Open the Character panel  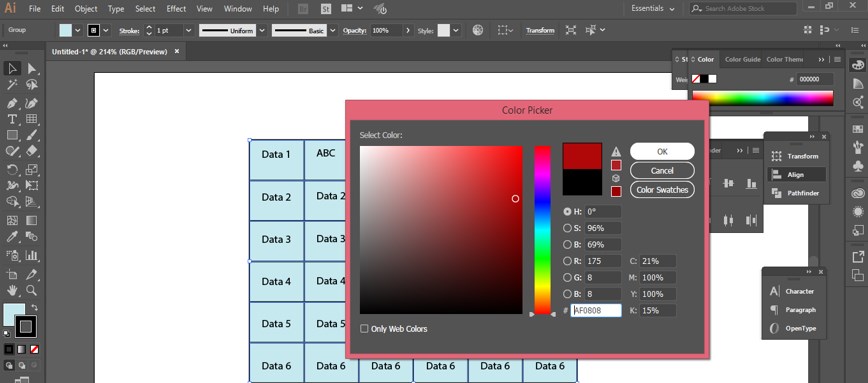point(793,291)
